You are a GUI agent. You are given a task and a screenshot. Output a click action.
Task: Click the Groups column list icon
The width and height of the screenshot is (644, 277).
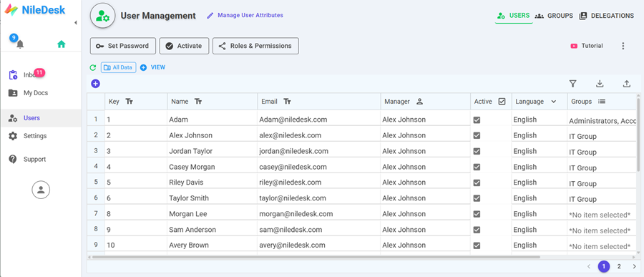602,102
